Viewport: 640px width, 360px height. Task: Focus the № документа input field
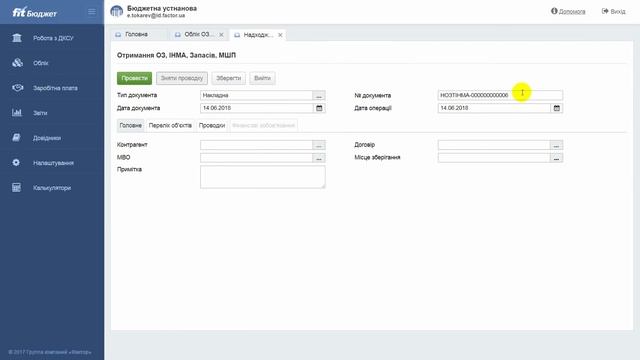pos(500,96)
